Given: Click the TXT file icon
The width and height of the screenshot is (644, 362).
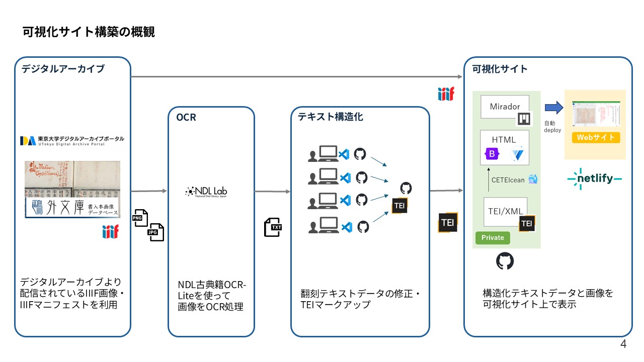Looking at the screenshot, I should [274, 227].
